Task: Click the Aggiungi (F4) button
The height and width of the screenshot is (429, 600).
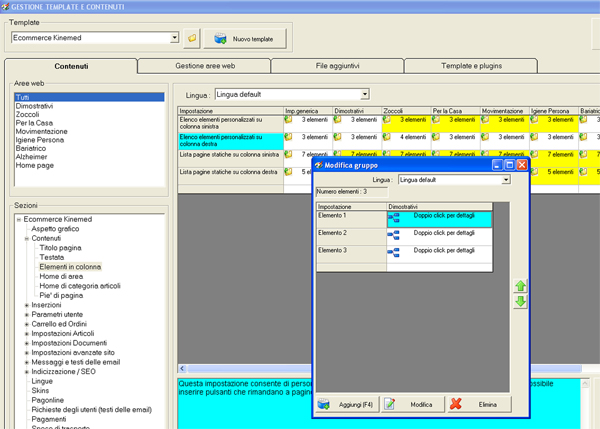Action: 348,405
